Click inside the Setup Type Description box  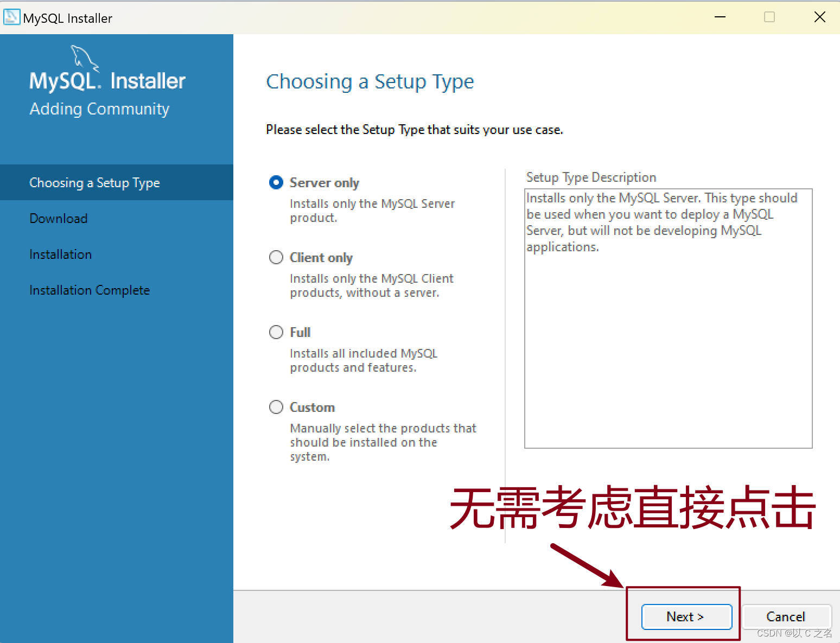668,319
